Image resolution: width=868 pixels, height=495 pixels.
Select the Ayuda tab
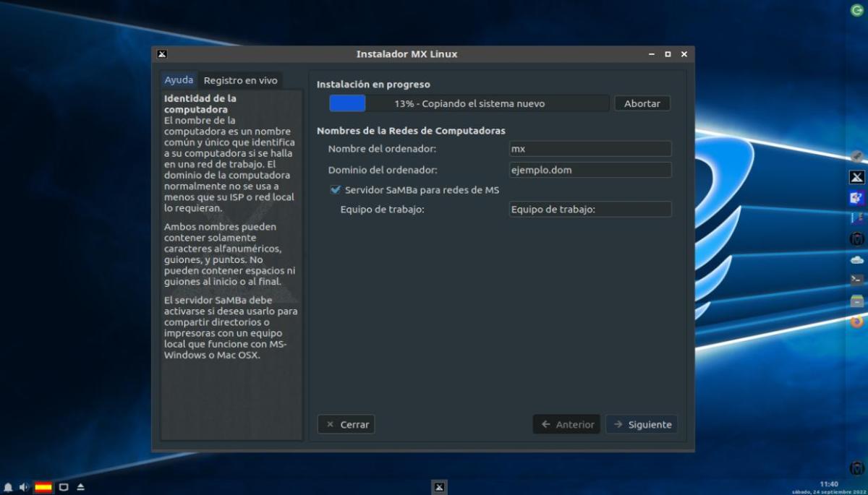pos(179,80)
